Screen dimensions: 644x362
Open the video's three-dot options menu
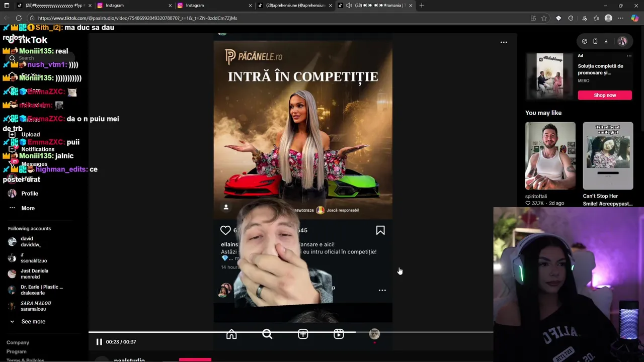tap(504, 42)
